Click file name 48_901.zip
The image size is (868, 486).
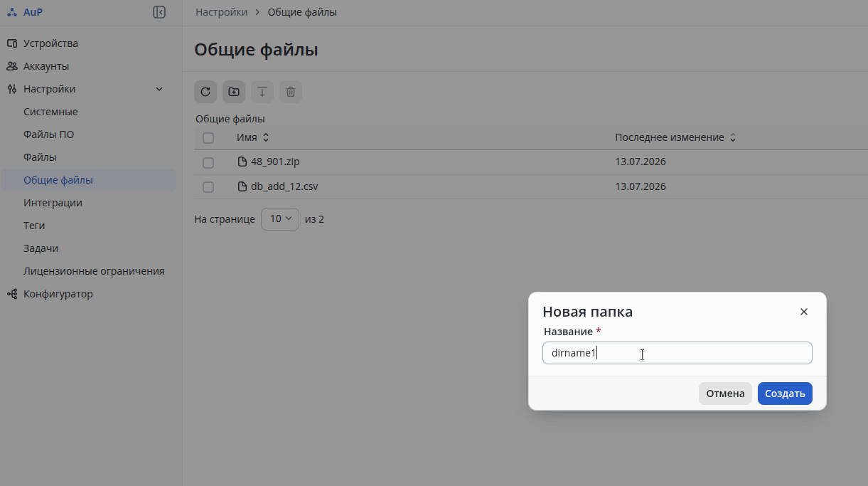click(x=275, y=162)
